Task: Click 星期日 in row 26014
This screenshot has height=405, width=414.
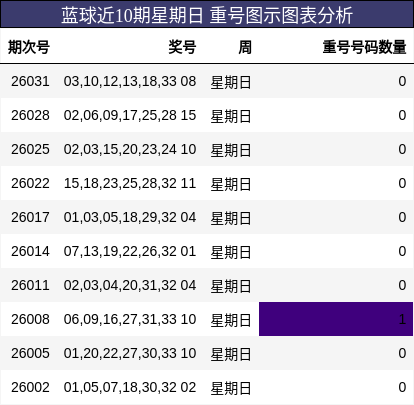Action: tap(231, 252)
